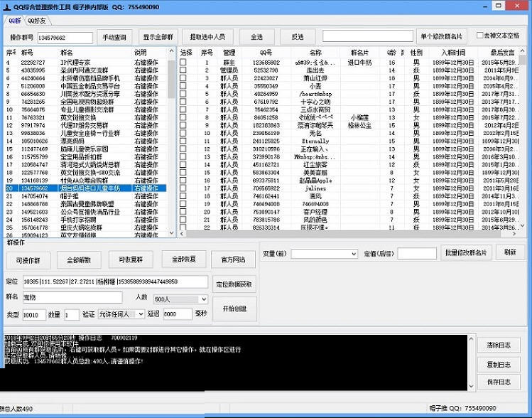The width and height of the screenshot is (532, 418).
Task: Click the 入群时间 column header
Action: pos(453,53)
